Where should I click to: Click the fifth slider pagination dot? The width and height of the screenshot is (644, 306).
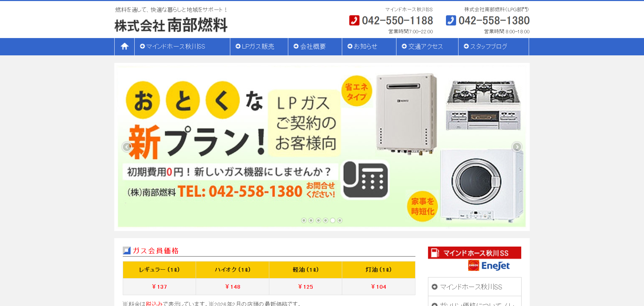(x=333, y=220)
